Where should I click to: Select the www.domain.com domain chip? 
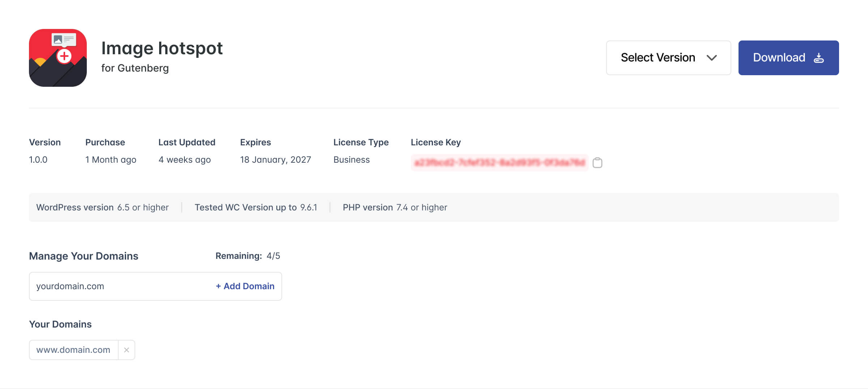(73, 350)
